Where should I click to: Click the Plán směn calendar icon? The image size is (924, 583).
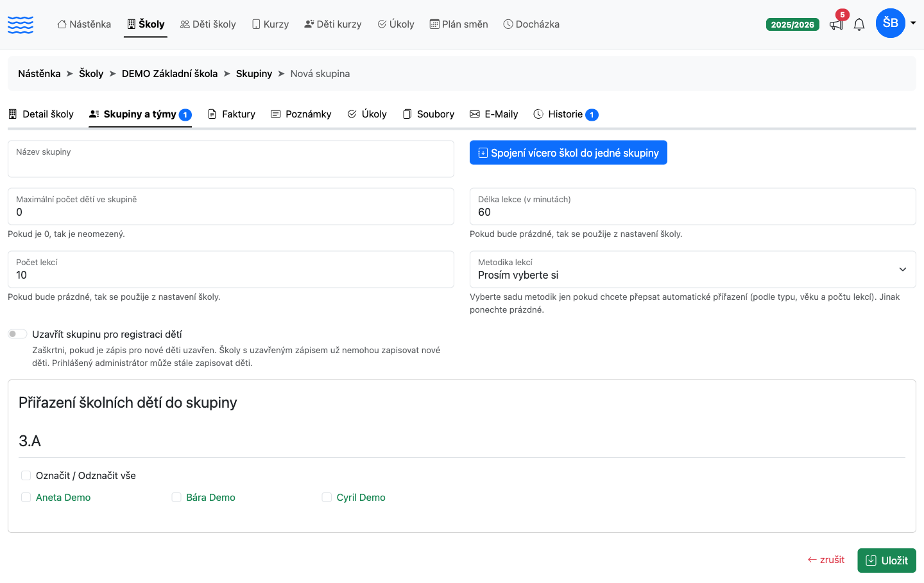tap(434, 24)
